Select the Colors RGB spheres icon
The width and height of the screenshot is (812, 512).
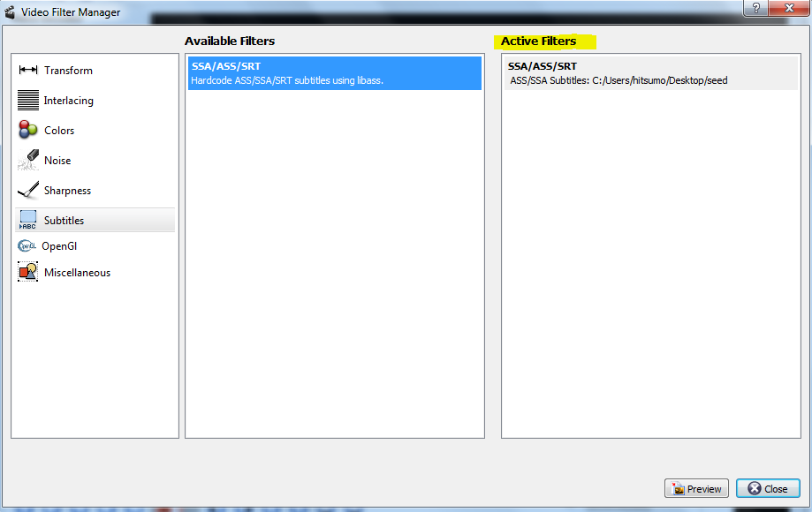[28, 131]
